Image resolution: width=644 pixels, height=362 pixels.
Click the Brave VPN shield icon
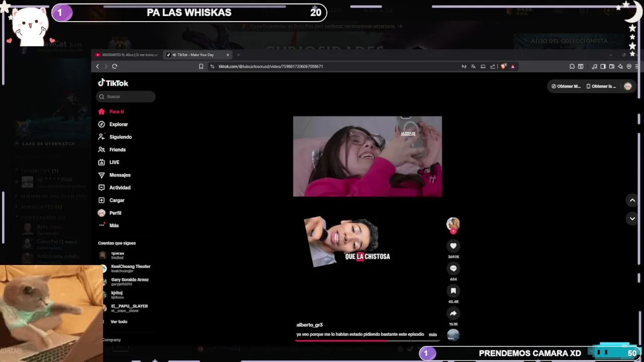click(629, 66)
